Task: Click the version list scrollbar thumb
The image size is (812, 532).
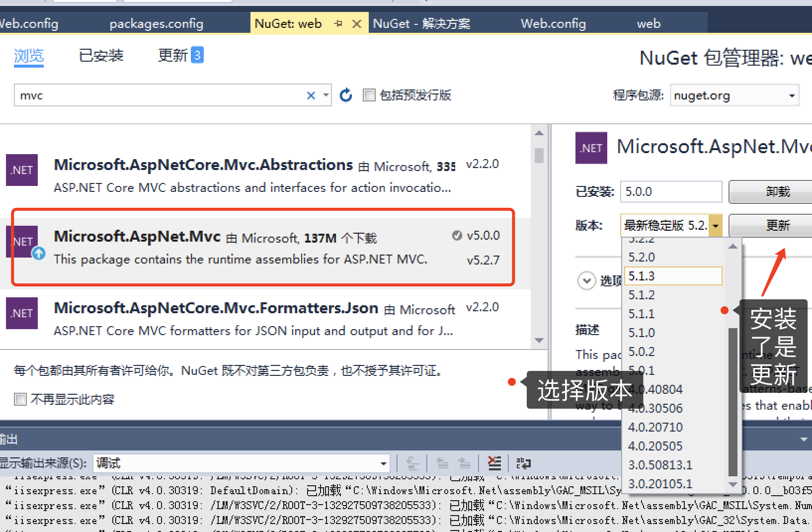Action: pyautogui.click(x=733, y=402)
